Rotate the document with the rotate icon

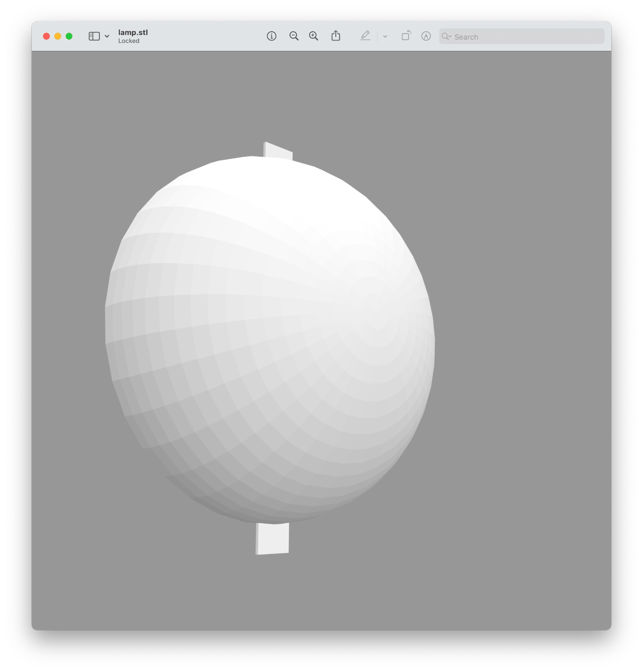tap(406, 35)
